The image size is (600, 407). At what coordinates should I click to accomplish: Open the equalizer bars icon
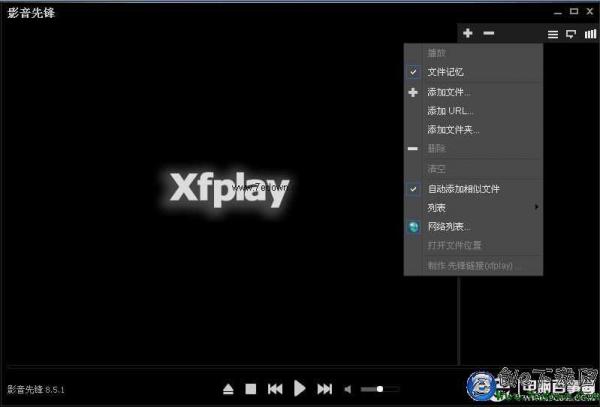pos(590,34)
